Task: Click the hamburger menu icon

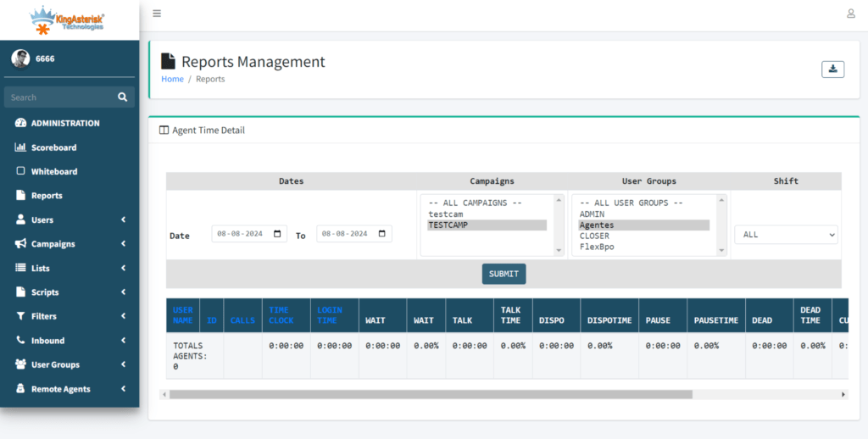Action: pyautogui.click(x=157, y=14)
